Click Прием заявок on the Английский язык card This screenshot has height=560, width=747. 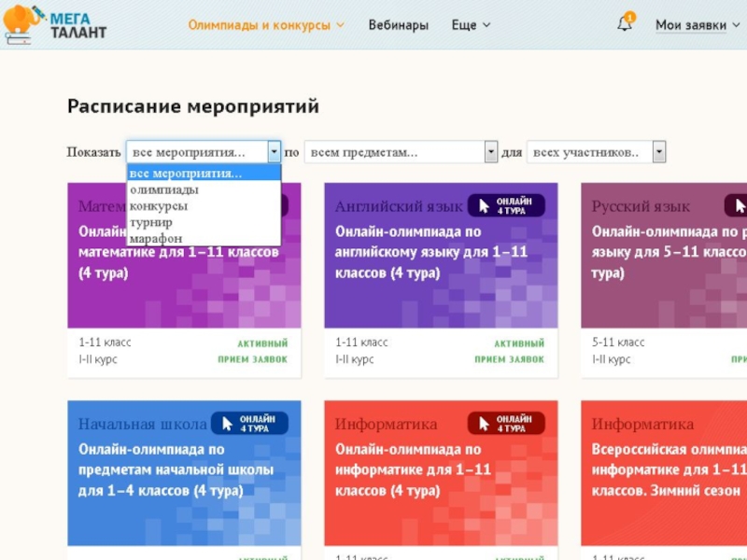tap(509, 359)
